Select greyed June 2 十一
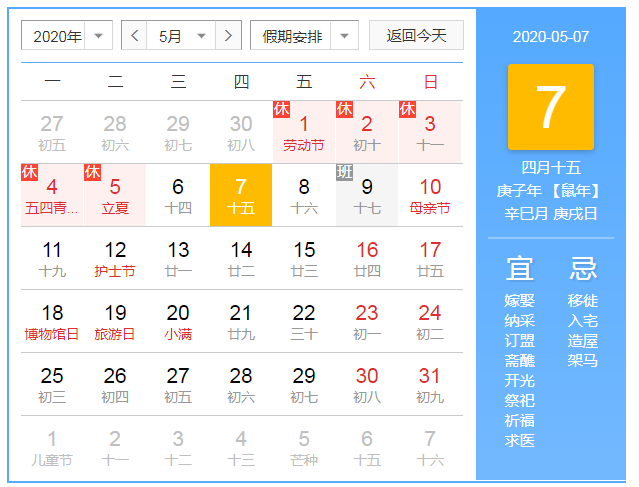Screen dimensions: 639x487 (x=115, y=447)
